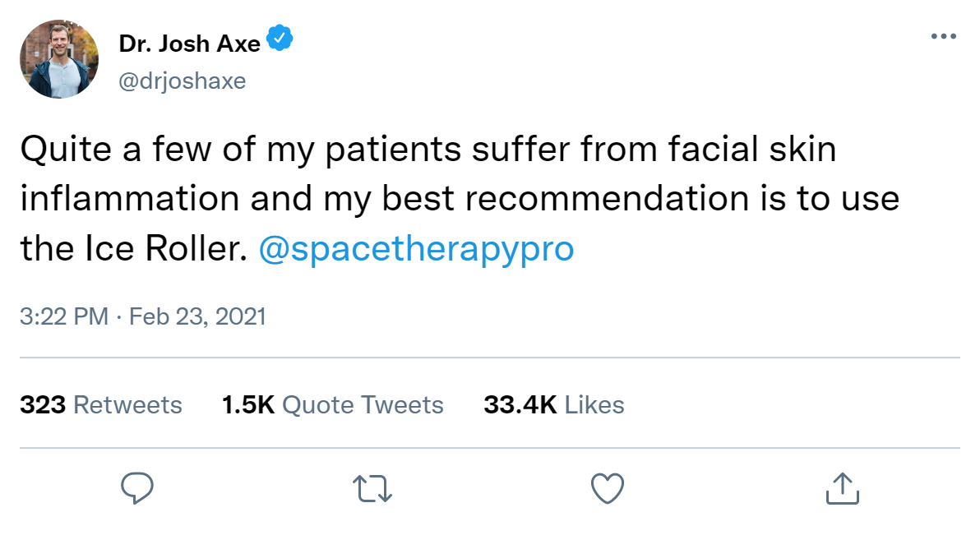Screen dimensions: 980x549
Task: Click the Feb 23, 2021 date
Action: tap(198, 316)
